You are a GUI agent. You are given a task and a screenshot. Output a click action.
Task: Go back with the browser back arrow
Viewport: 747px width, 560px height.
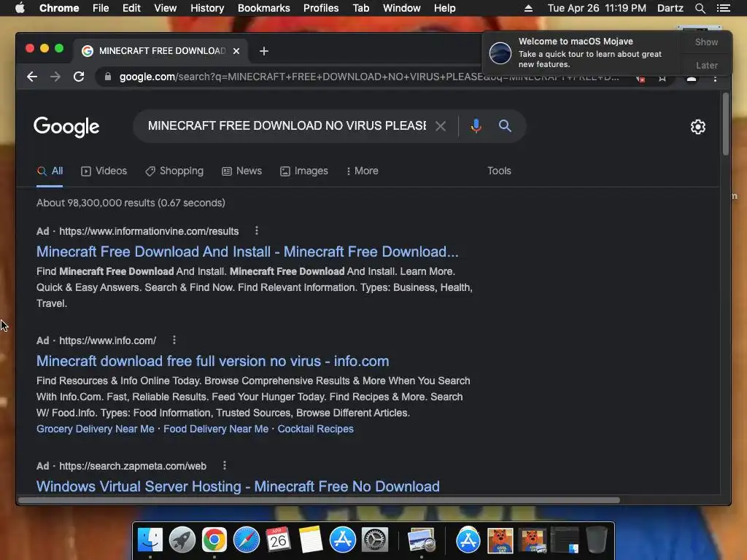pyautogui.click(x=32, y=77)
